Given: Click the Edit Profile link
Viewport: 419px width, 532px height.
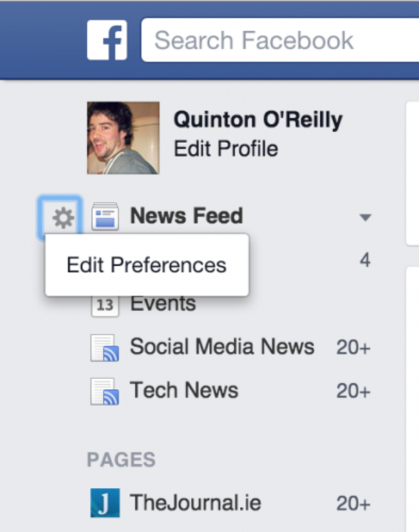Looking at the screenshot, I should [x=224, y=148].
